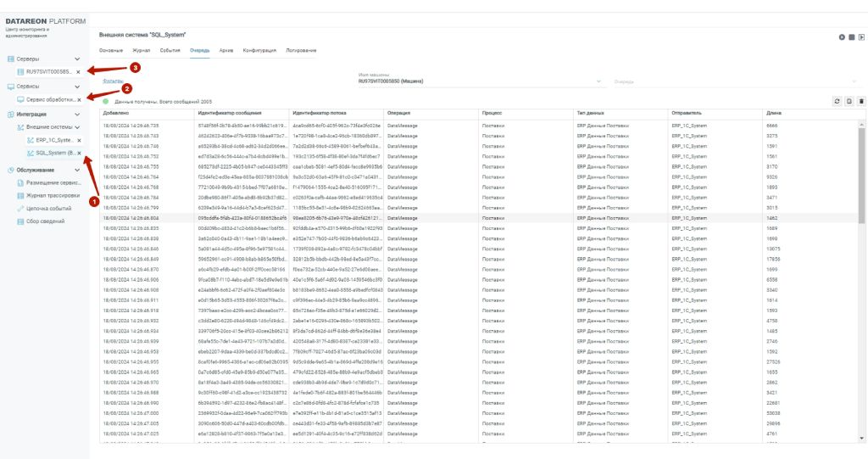Switch to the События tab
868x459 pixels.
coord(170,50)
